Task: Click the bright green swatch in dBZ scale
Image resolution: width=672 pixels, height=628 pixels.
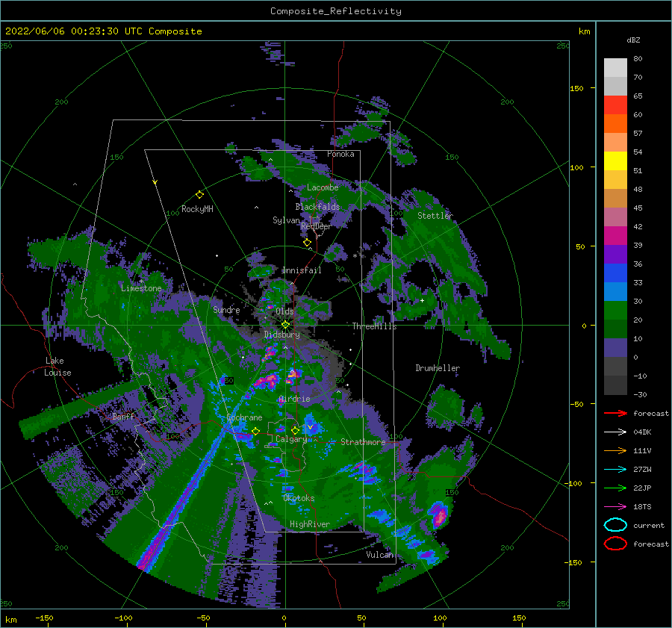Action: click(615, 311)
